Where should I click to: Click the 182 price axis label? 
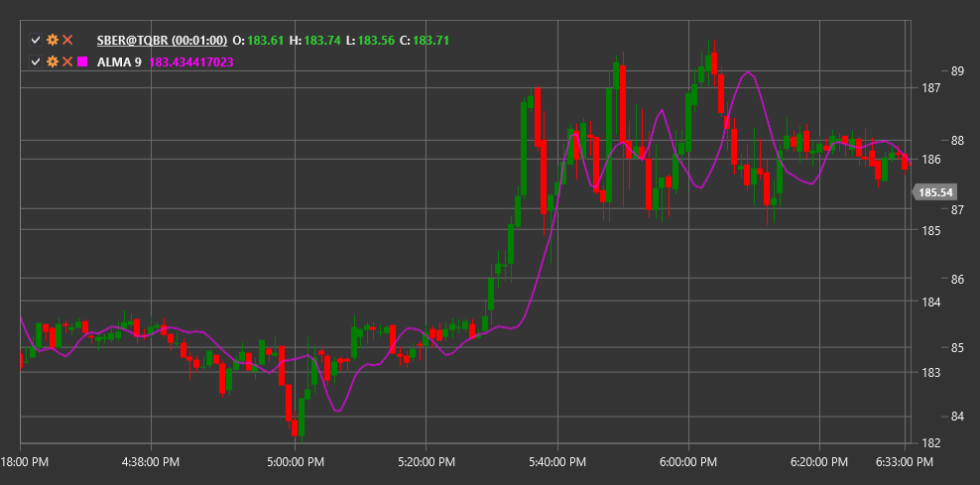(932, 443)
